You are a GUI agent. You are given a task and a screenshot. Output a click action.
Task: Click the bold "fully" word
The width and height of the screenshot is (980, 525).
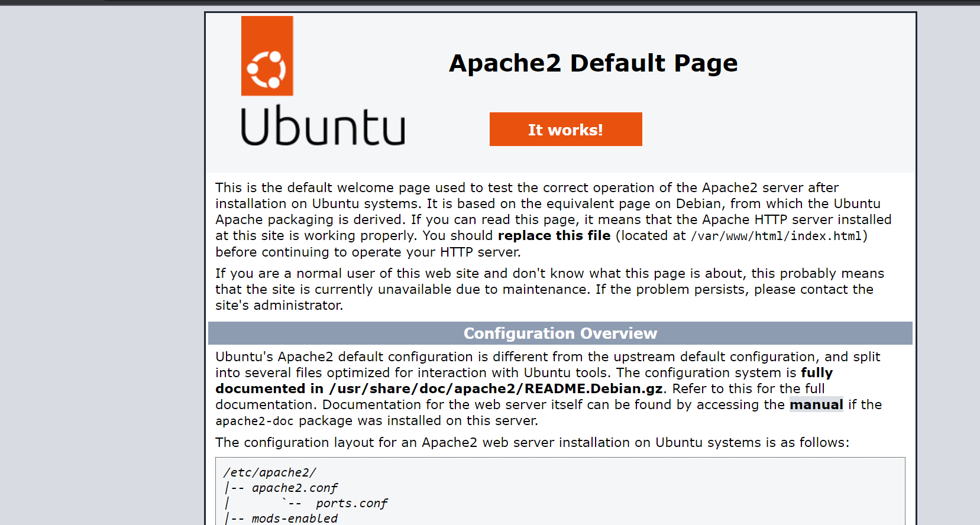(816, 372)
